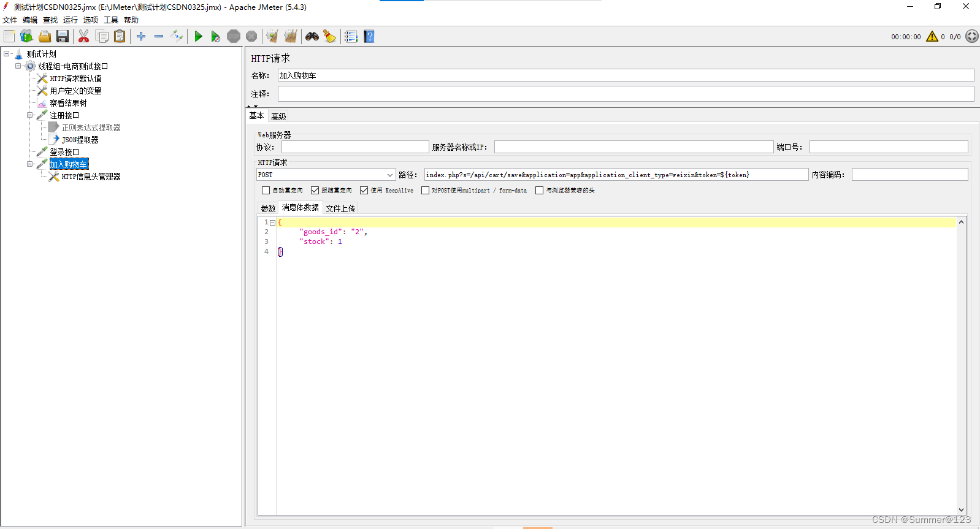Click the 路径 input field
The height and width of the screenshot is (529, 980).
pyautogui.click(x=616, y=175)
